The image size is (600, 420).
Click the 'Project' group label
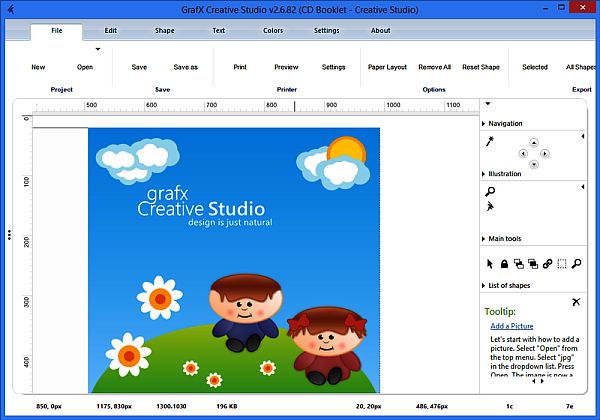pos(62,90)
